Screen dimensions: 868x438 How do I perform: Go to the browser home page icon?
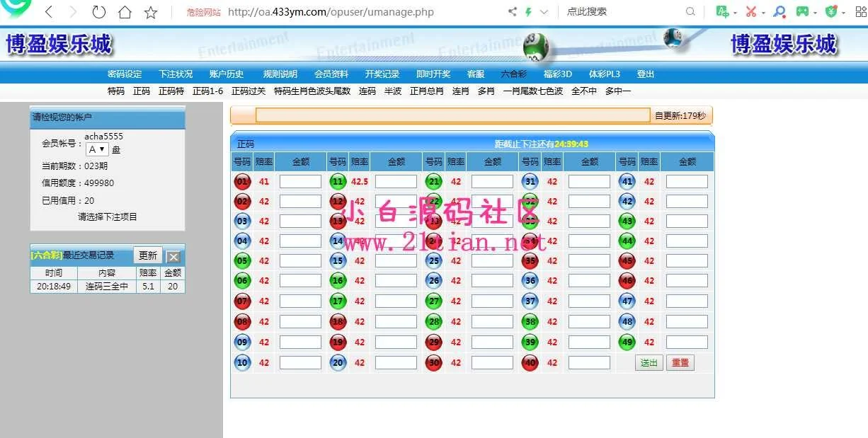coord(125,12)
